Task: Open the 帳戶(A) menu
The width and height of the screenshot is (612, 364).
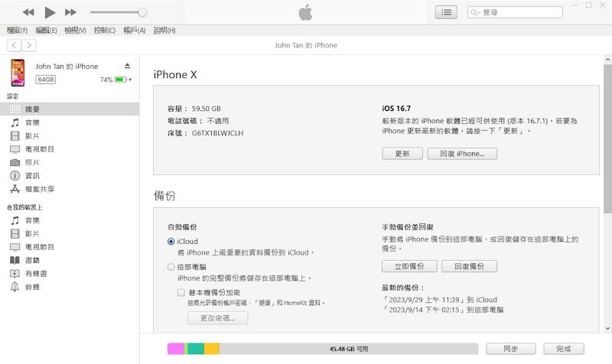Action: [x=135, y=31]
